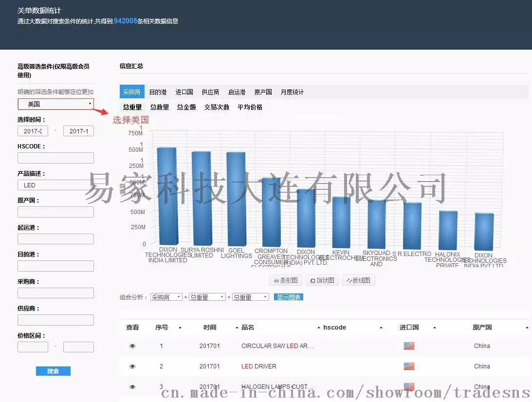Select the 供应商 tab
532x402 pixels.
(x=210, y=92)
